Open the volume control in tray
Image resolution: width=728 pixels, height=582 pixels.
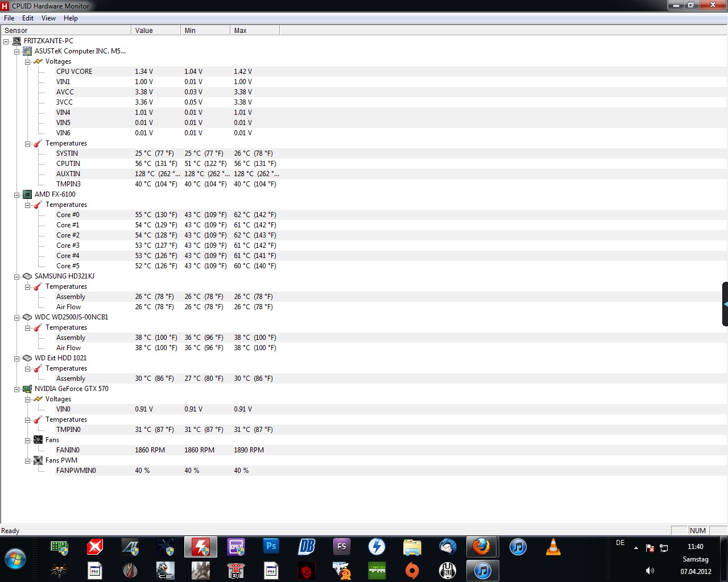[x=650, y=571]
